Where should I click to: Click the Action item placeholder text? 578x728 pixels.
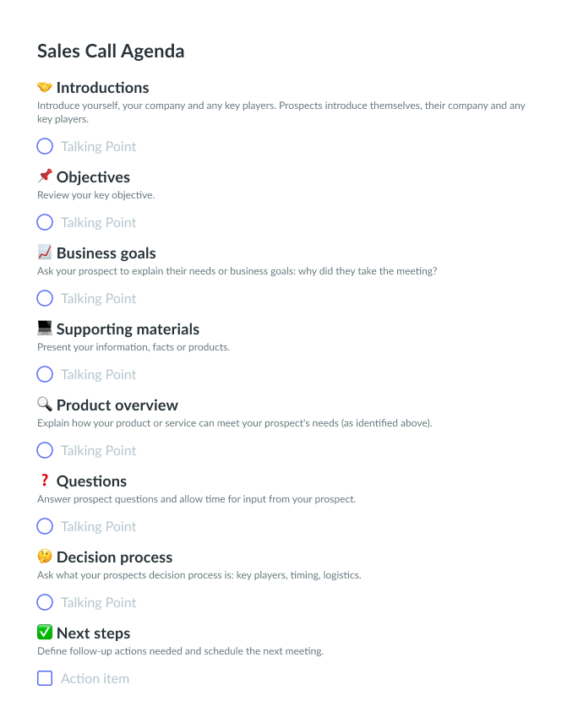pos(95,678)
